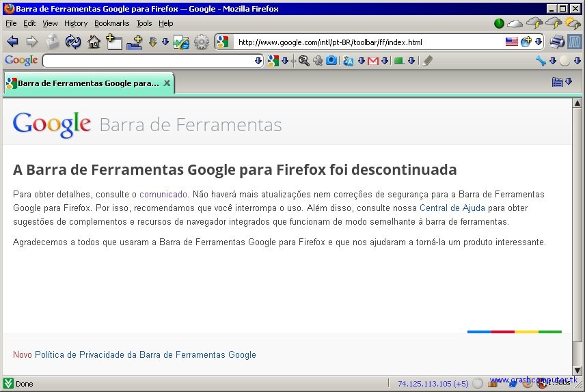Click the Google logo in page header

click(52, 124)
